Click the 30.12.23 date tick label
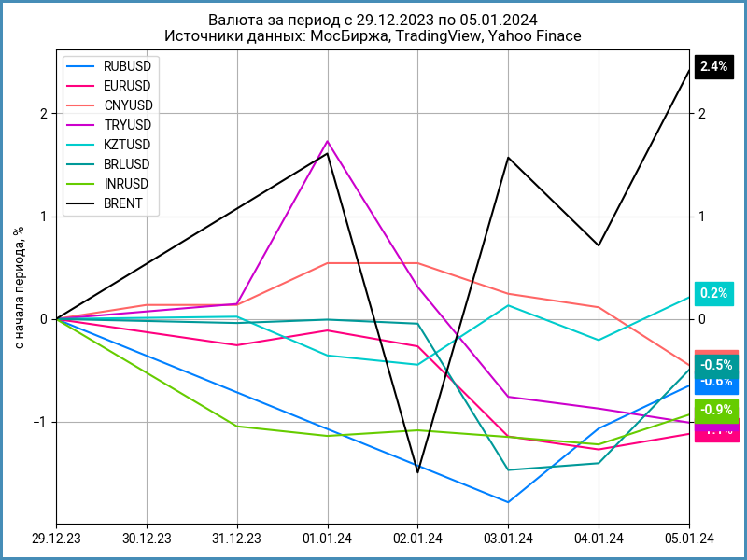Image resolution: width=747 pixels, height=560 pixels. [x=147, y=539]
